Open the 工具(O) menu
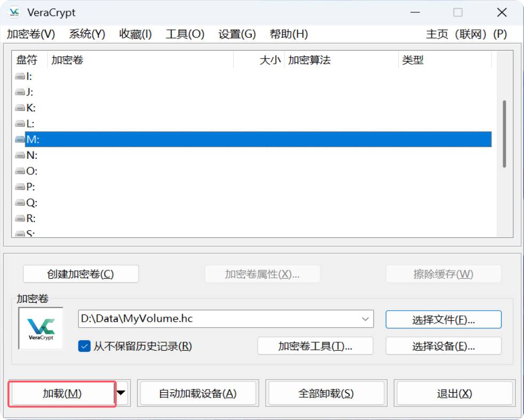The height and width of the screenshot is (420, 524). click(185, 34)
